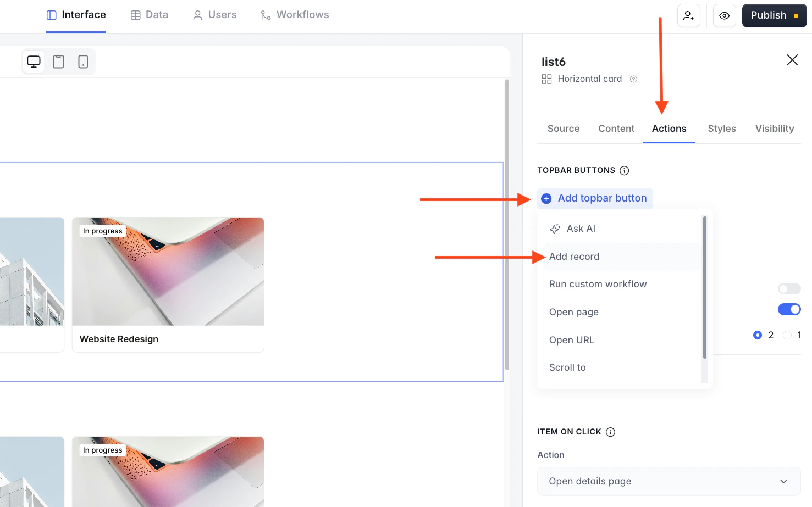Viewport: 812px width, 507px height.
Task: Switch to tablet device preview
Action: (x=58, y=62)
